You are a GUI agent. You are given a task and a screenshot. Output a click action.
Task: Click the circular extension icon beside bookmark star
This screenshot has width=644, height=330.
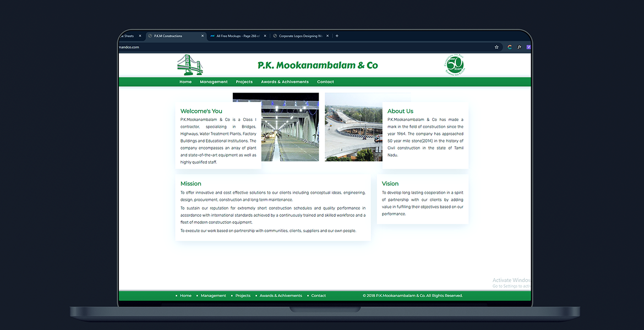pyautogui.click(x=510, y=47)
